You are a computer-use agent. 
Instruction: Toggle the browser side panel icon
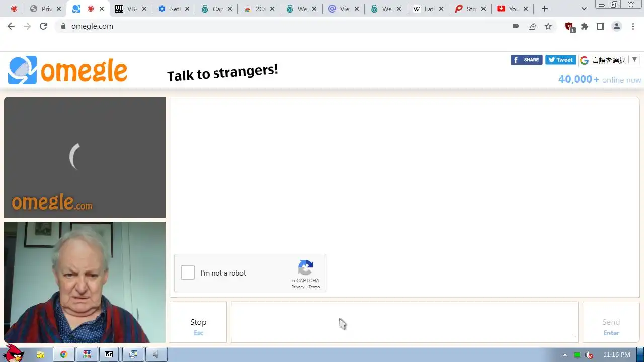(x=601, y=26)
